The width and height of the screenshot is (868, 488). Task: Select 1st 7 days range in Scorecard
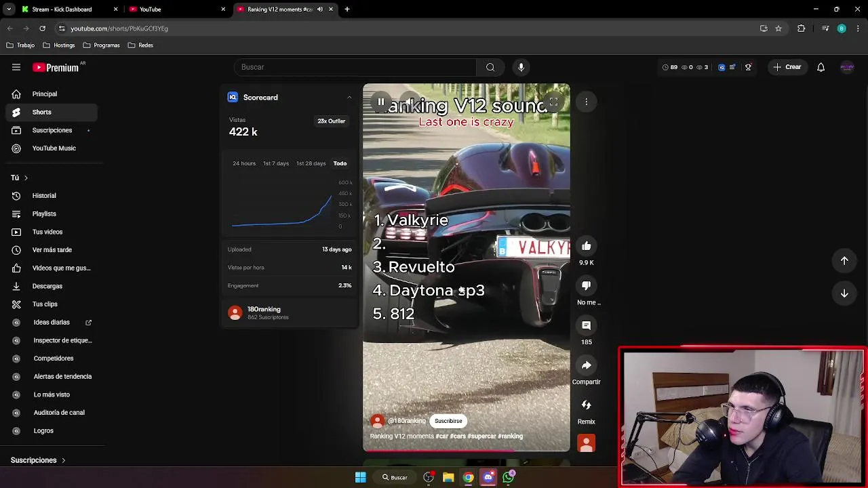coord(276,163)
